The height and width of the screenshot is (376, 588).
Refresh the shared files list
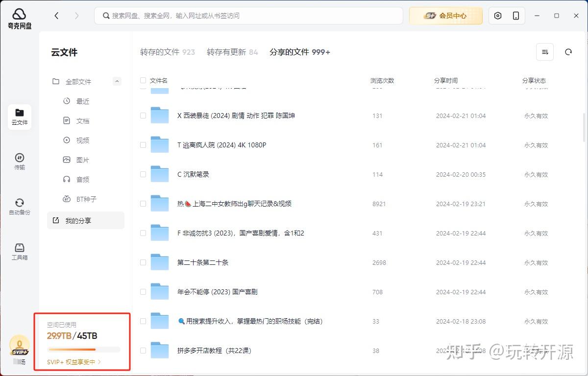568,52
